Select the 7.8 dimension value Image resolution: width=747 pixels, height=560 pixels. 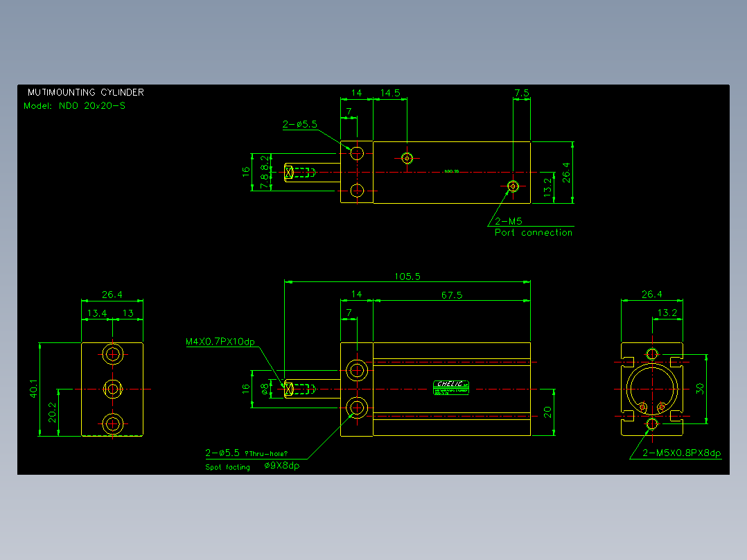[x=265, y=182]
